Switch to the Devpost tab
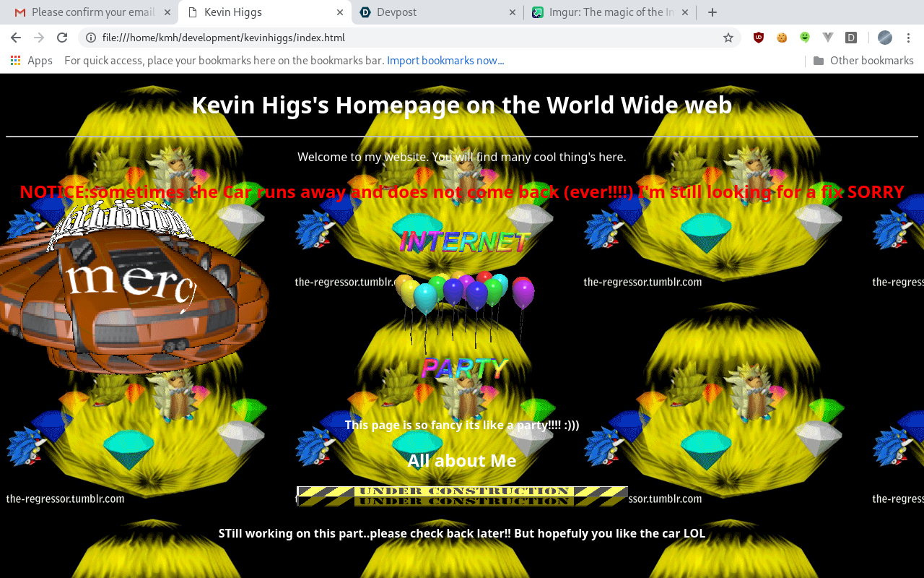Screen dimensions: 924x578 [x=438, y=12]
